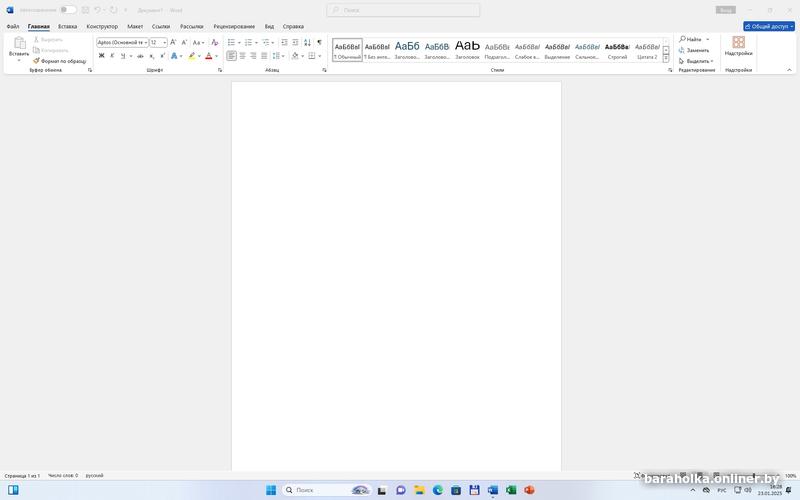This screenshot has width=800, height=500.
Task: Click the Cut (Вырезать) scissors button
Action: (48, 39)
